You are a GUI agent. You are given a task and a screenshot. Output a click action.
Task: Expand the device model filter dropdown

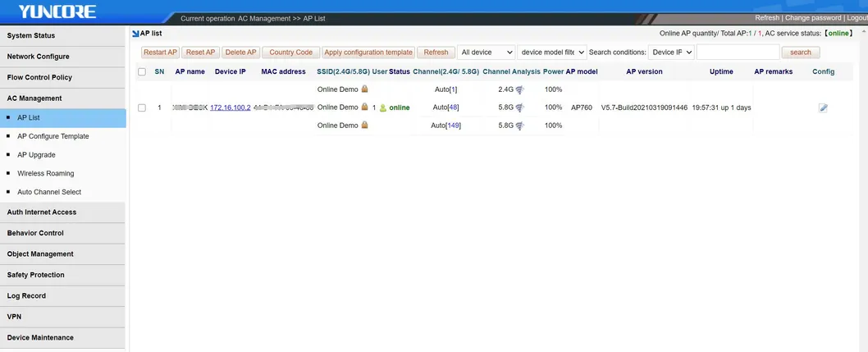point(552,53)
